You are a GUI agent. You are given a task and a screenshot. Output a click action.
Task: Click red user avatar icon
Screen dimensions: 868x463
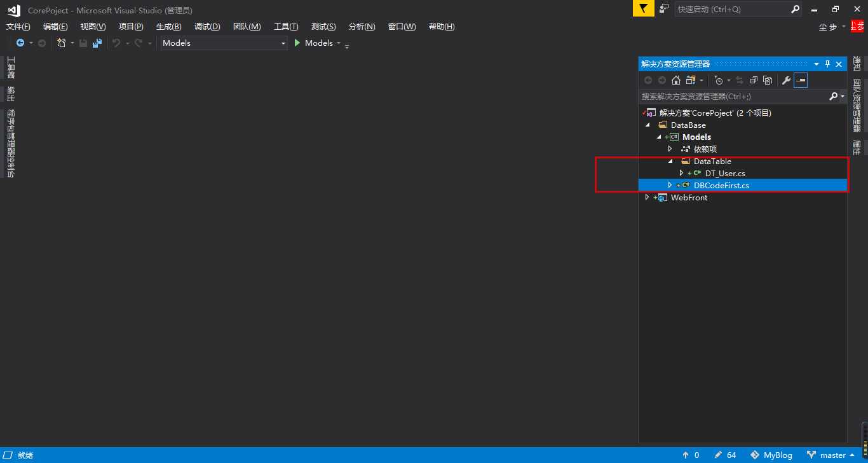857,26
